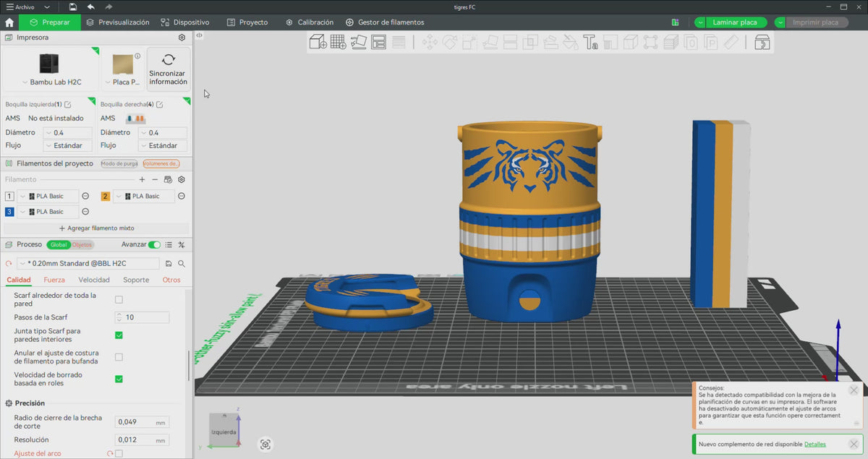Click the Arrange all objects icon
The height and width of the screenshot is (459, 868).
tap(378, 42)
